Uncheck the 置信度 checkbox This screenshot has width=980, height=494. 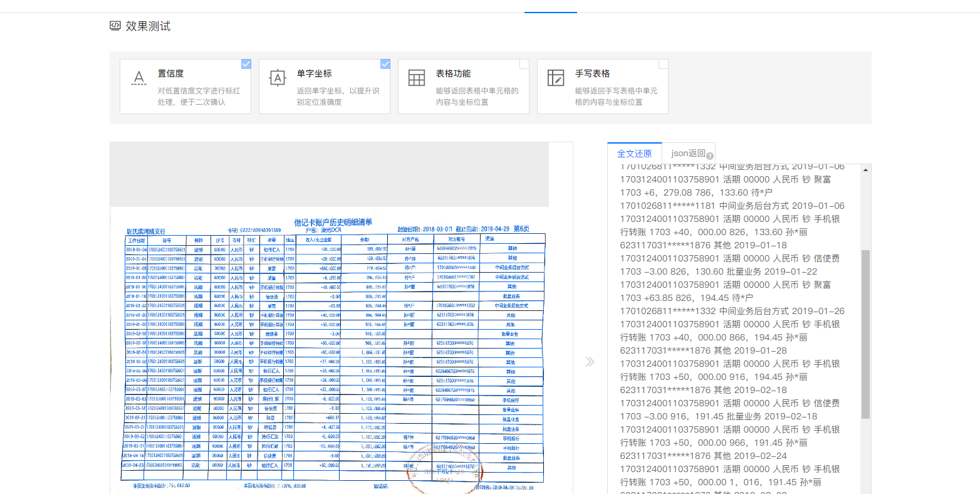click(x=246, y=64)
